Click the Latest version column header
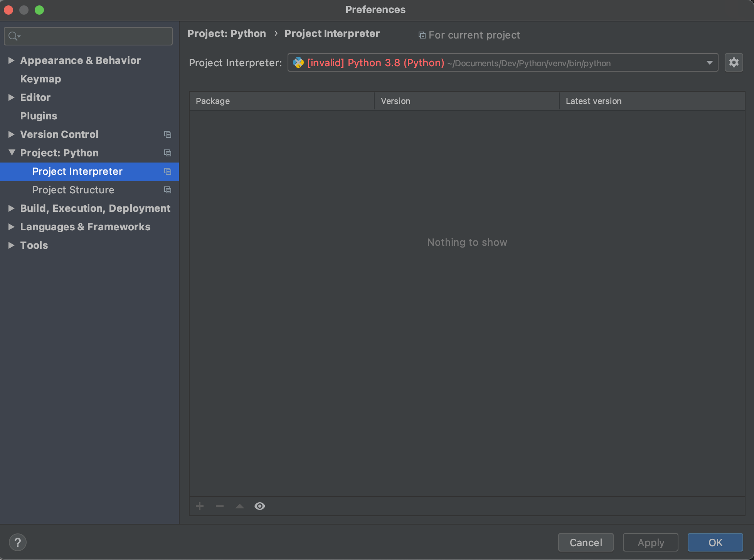Viewport: 754px width, 560px height. tap(593, 101)
